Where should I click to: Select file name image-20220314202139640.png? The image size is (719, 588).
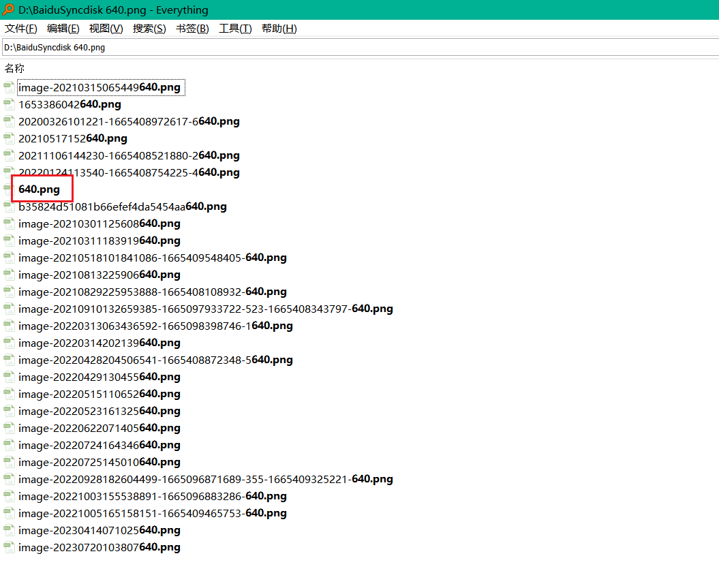coord(100,343)
